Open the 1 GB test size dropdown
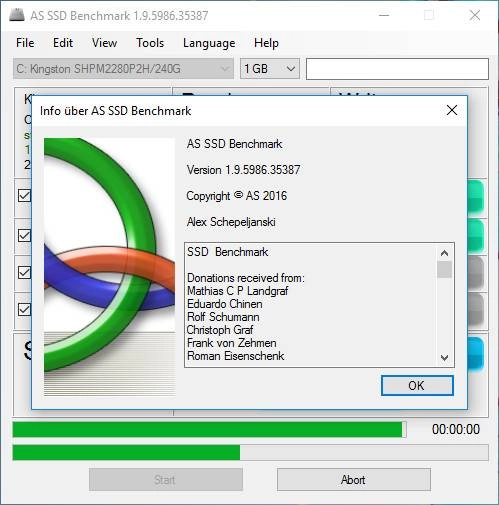 pyautogui.click(x=270, y=69)
